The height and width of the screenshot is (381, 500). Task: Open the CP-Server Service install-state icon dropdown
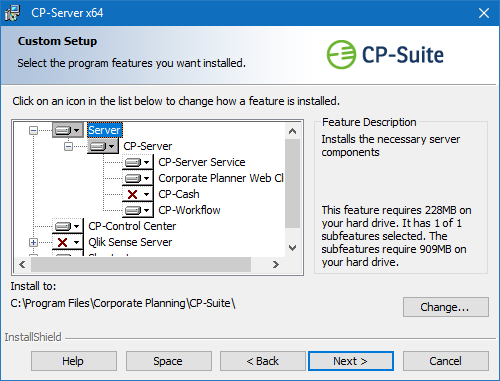click(137, 162)
